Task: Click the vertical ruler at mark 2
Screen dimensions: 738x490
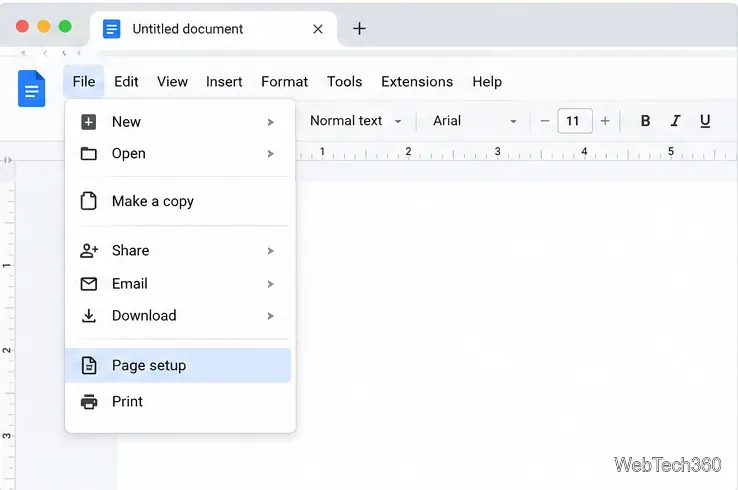Action: 7,350
